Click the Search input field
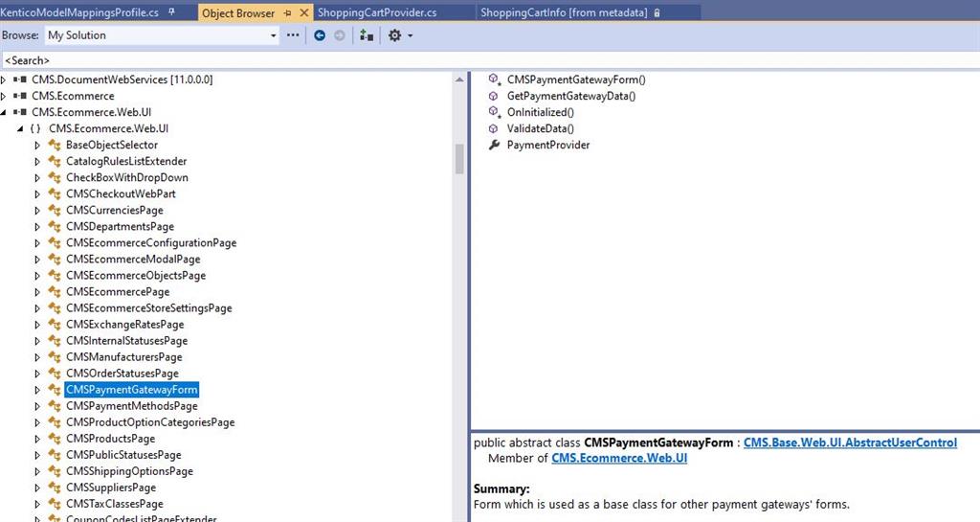 tap(490, 60)
